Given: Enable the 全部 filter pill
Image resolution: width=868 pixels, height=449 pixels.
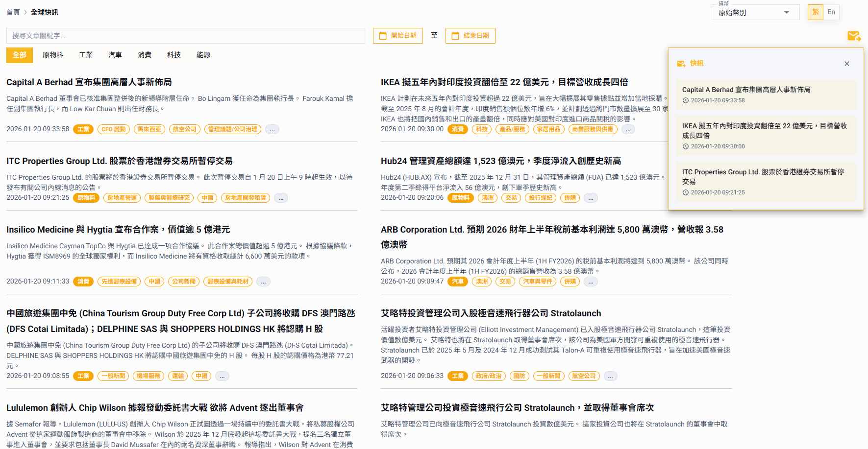Looking at the screenshot, I should click(x=19, y=55).
